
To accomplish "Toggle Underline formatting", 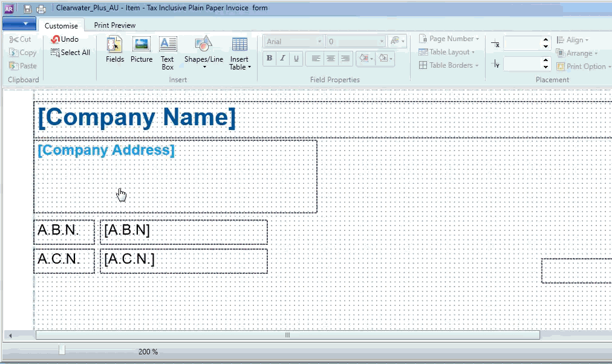I will click(296, 59).
